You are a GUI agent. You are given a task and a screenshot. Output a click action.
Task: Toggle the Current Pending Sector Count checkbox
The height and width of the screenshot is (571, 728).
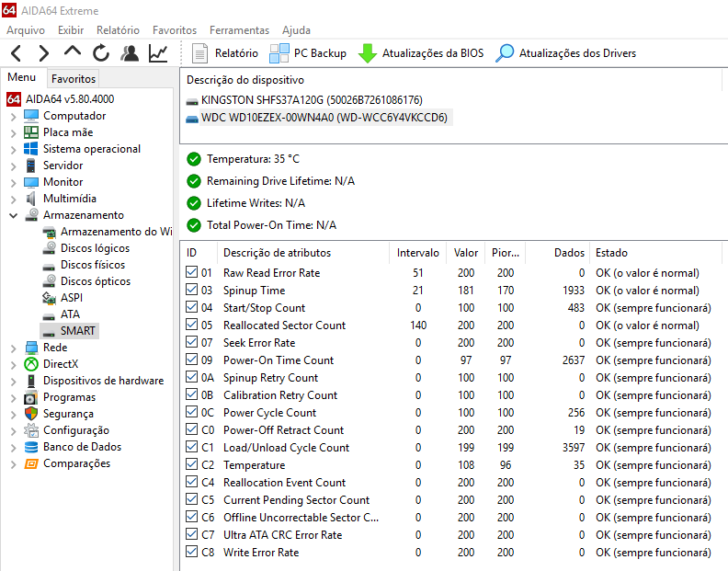pos(191,499)
